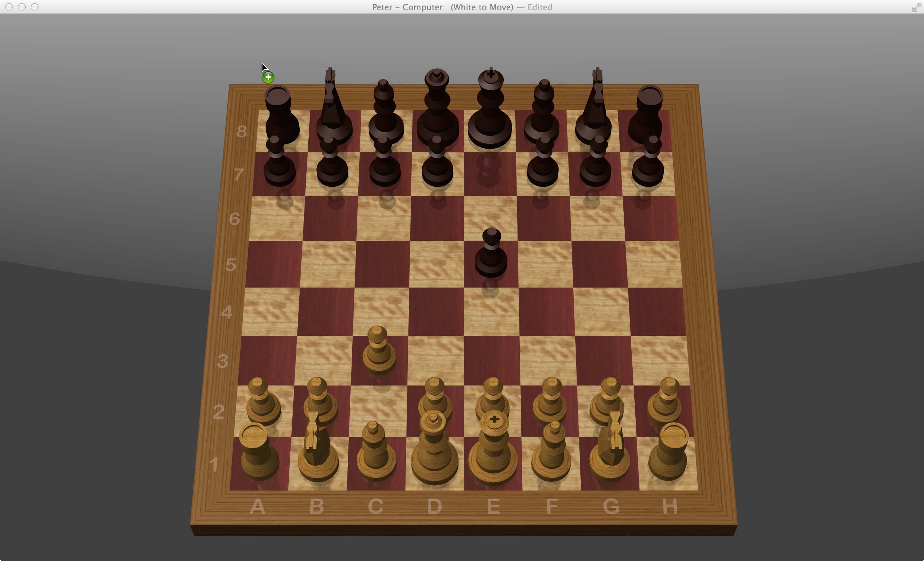Choose the white bishop on F1
924x561 pixels.
coord(551,451)
